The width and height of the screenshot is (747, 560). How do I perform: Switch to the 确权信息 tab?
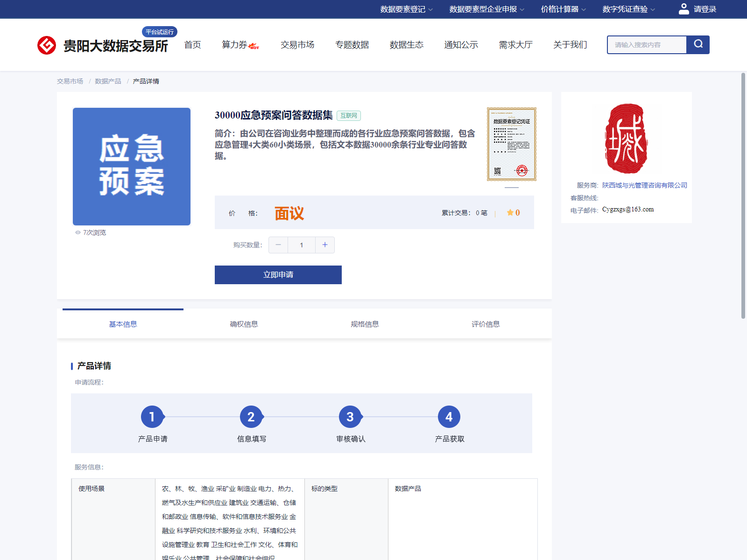pyautogui.click(x=244, y=324)
